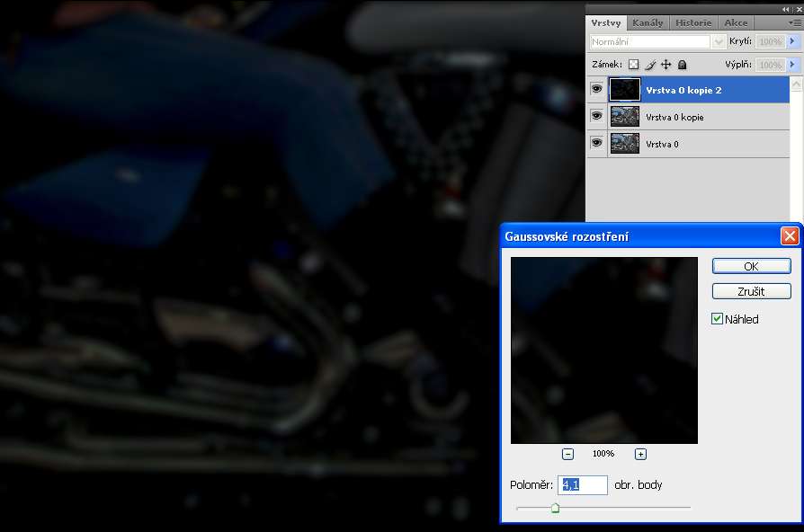Image resolution: width=804 pixels, height=532 pixels.
Task: Click the lock image pixels brush icon
Action: (x=650, y=65)
